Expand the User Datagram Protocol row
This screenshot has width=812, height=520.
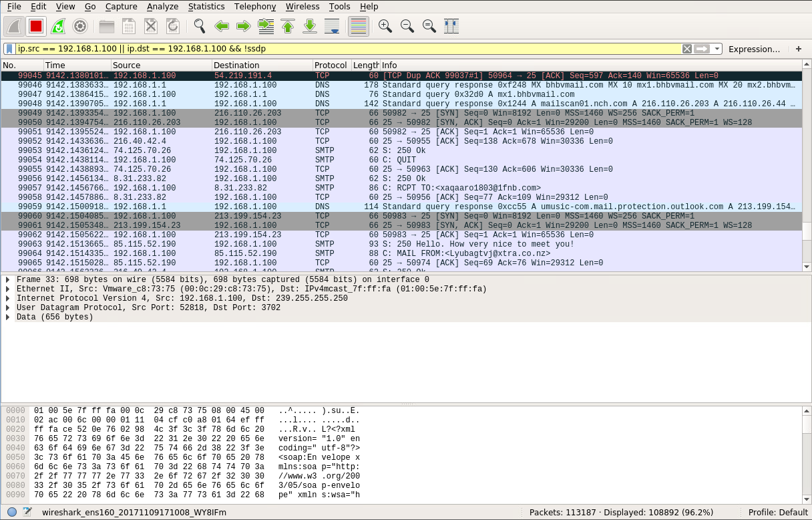[x=8, y=307]
